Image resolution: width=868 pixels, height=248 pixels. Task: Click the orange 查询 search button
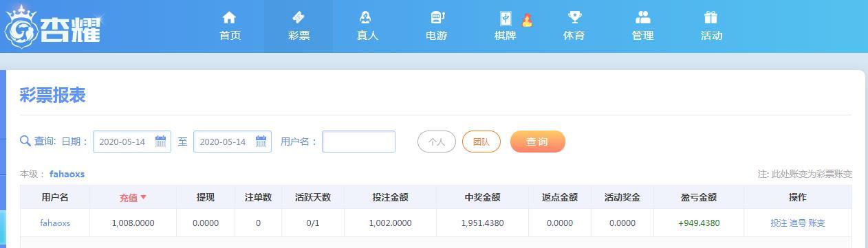coord(538,142)
